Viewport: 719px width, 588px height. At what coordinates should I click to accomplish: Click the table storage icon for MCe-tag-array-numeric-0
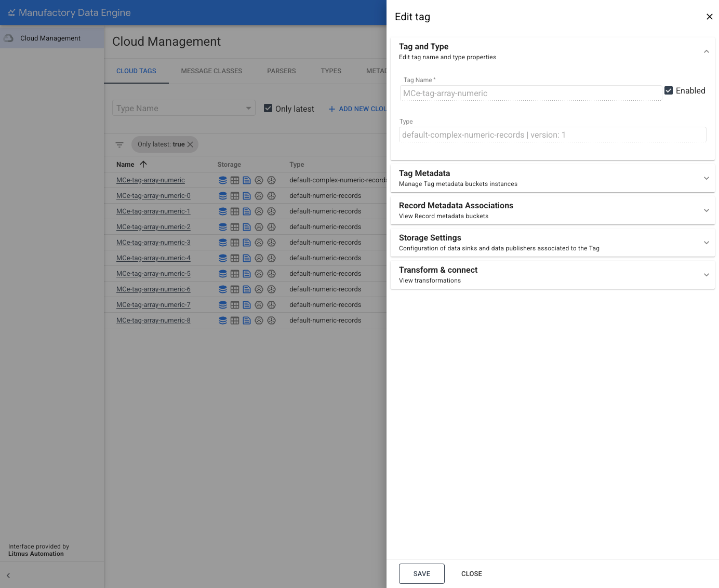click(x=235, y=195)
